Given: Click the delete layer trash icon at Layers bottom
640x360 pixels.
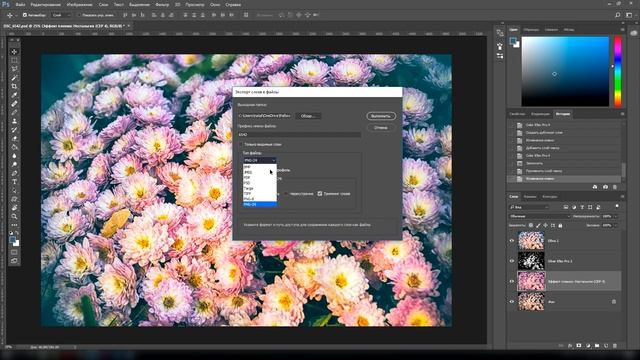Looking at the screenshot, I should coord(615,346).
